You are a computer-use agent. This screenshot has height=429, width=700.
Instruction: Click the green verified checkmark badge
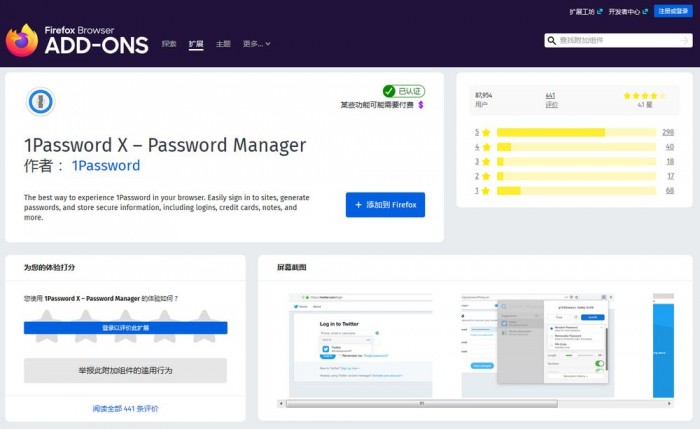click(x=389, y=91)
